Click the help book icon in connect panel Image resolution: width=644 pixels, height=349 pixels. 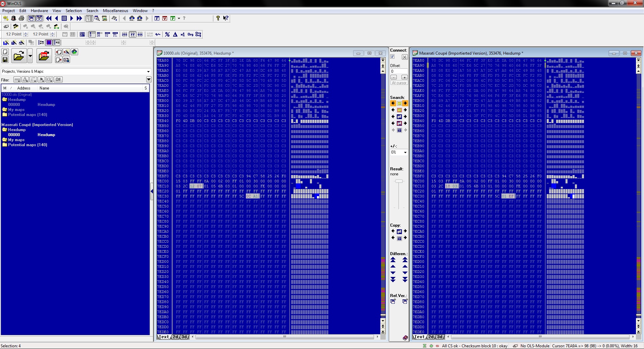[405, 338]
